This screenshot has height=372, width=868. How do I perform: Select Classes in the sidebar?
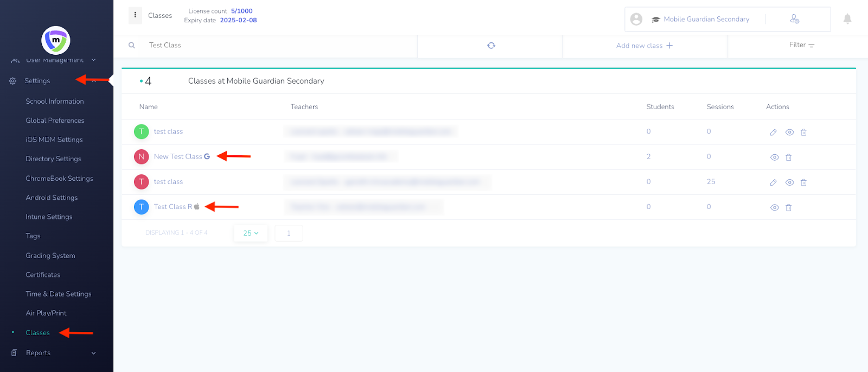coord(37,333)
